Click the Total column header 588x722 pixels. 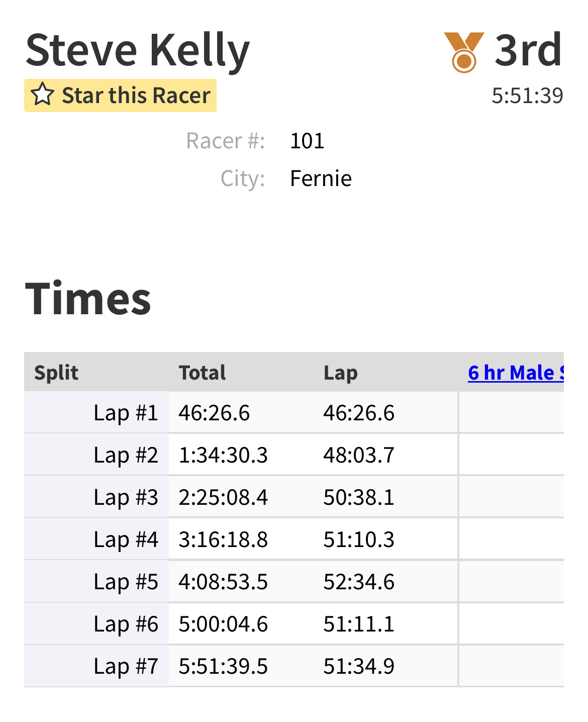(202, 373)
